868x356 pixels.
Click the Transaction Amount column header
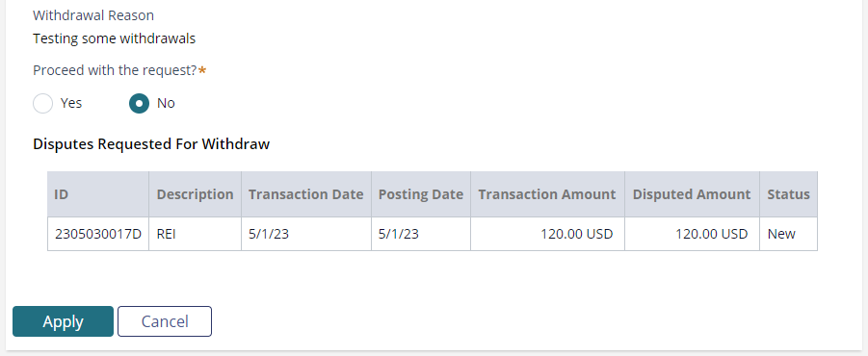coord(547,194)
